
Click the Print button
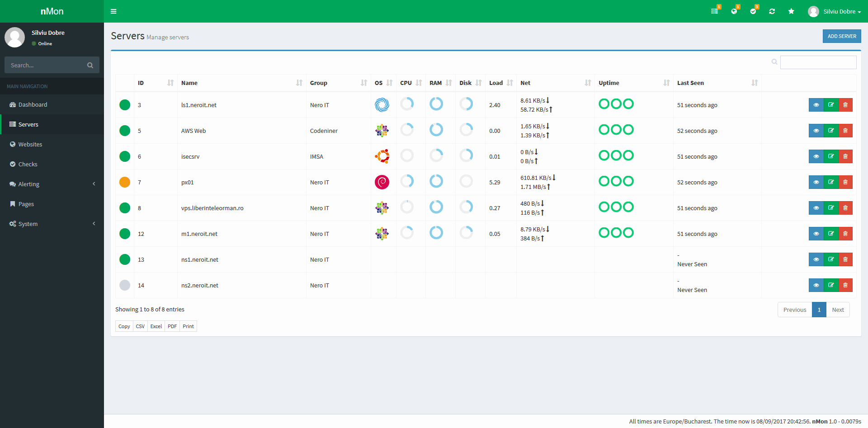tap(188, 326)
